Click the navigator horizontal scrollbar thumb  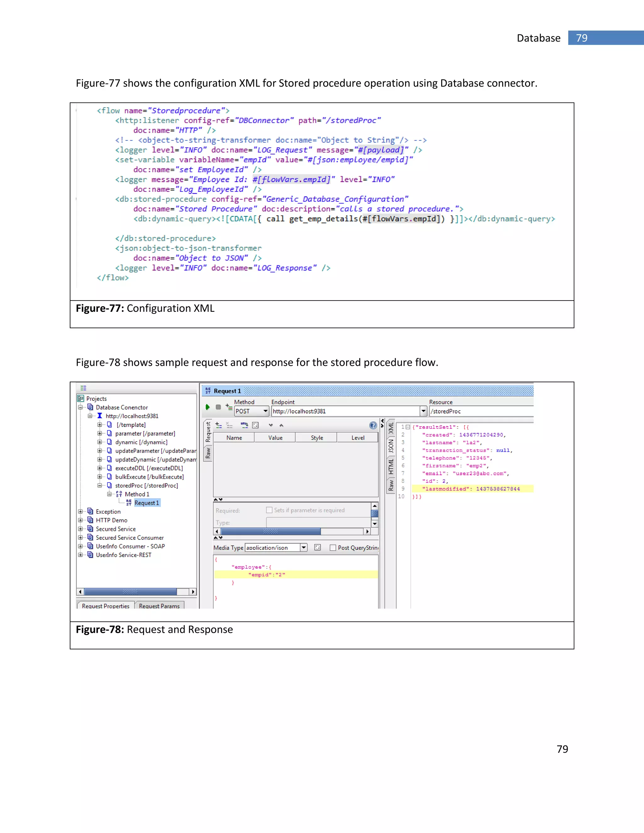[130, 592]
